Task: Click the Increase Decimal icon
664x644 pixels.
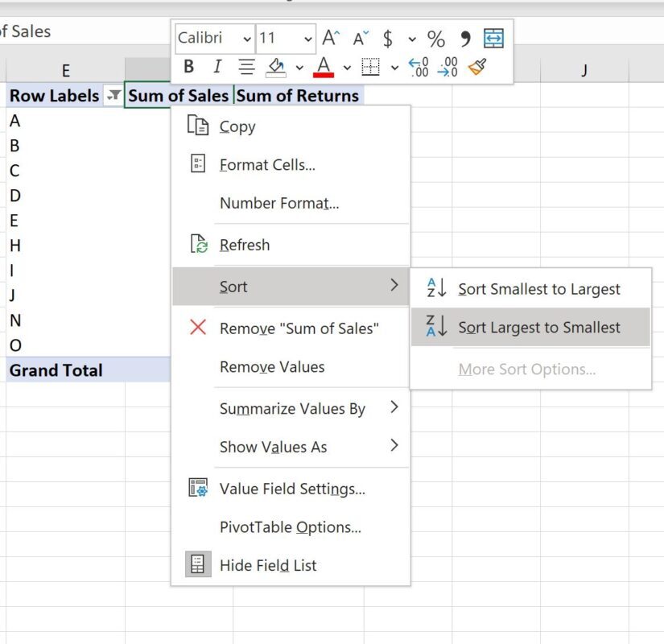Action: coord(419,67)
